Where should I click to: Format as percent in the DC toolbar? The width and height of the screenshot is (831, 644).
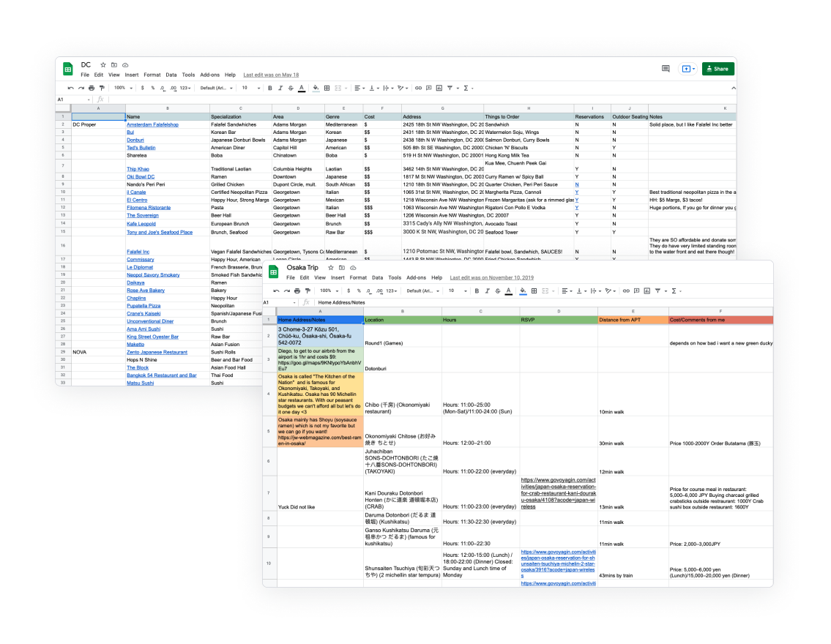152,88
